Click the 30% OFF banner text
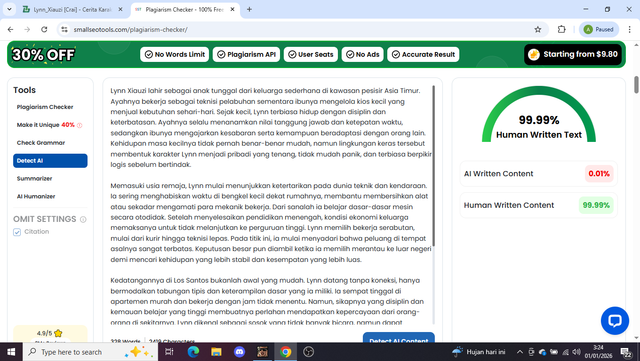The image size is (640, 361). (x=43, y=54)
